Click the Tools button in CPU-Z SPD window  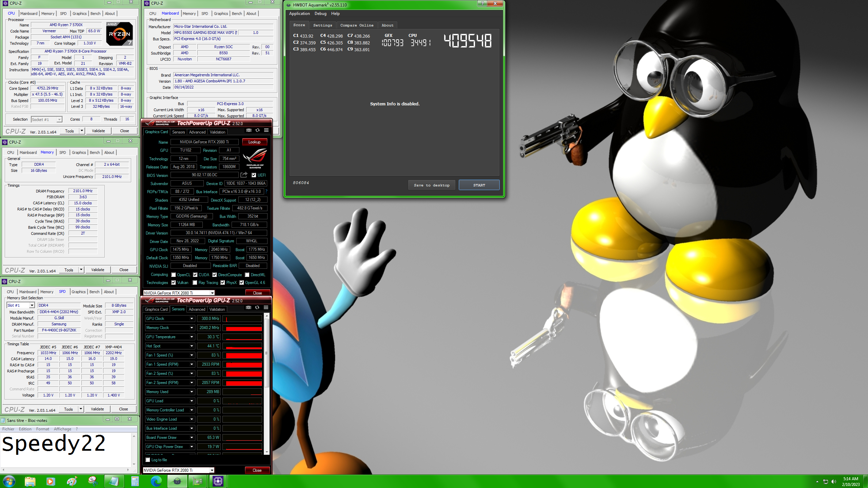68,409
